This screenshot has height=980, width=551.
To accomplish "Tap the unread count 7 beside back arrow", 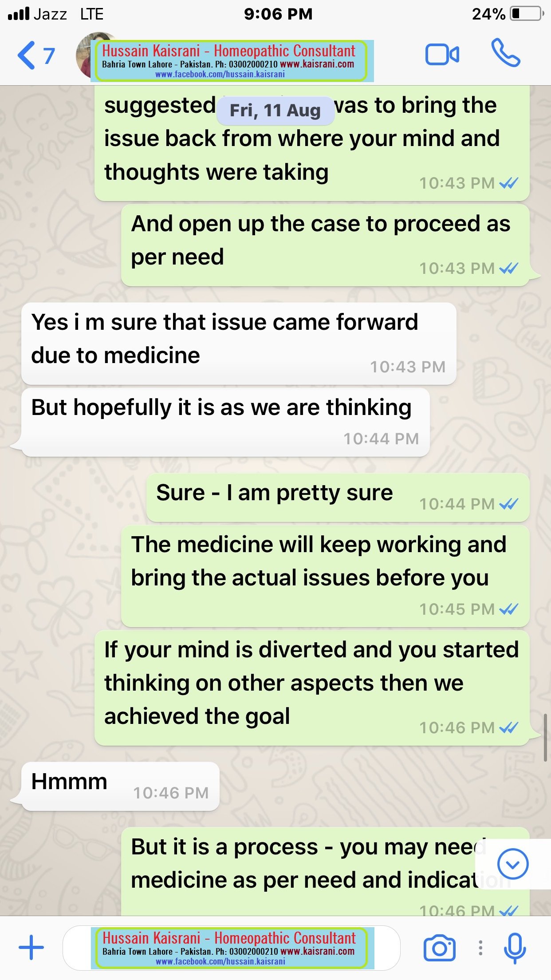I will (49, 56).
